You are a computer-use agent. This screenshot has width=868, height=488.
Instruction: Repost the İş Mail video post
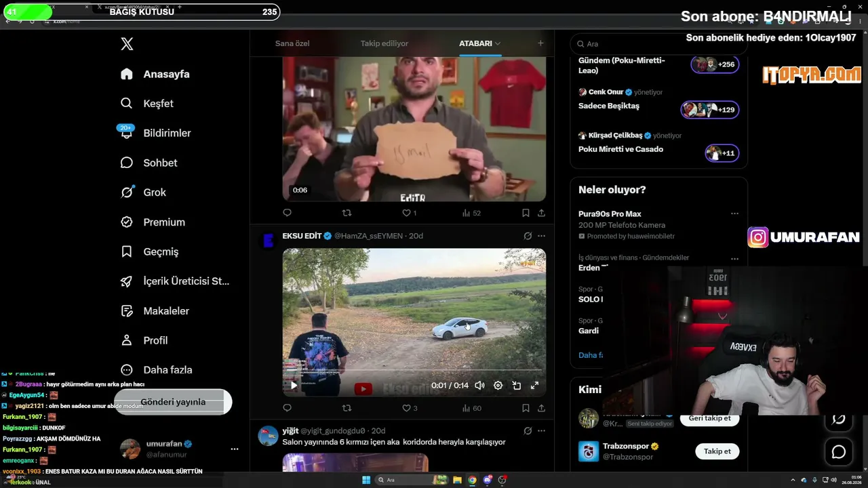(x=347, y=213)
